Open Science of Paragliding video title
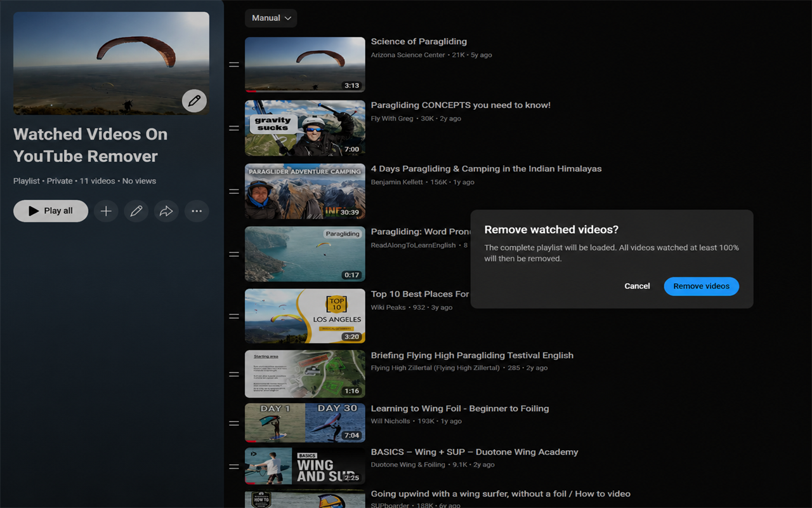This screenshot has width=812, height=508. [x=419, y=42]
